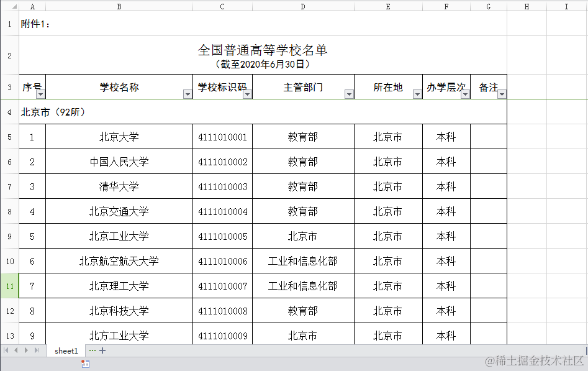Viewport: 588px width, 371px height.
Task: Select the 北京市（92所） group row cell
Action: click(263, 112)
